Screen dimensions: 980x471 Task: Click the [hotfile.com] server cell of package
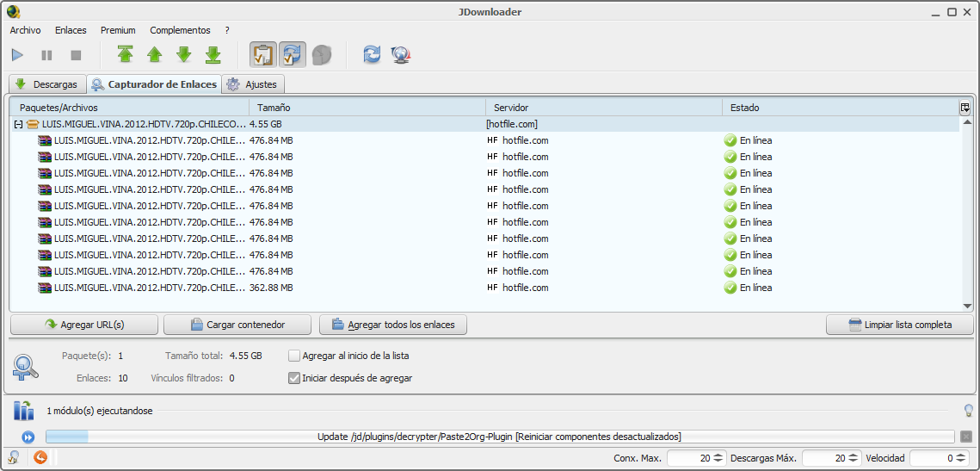[512, 124]
